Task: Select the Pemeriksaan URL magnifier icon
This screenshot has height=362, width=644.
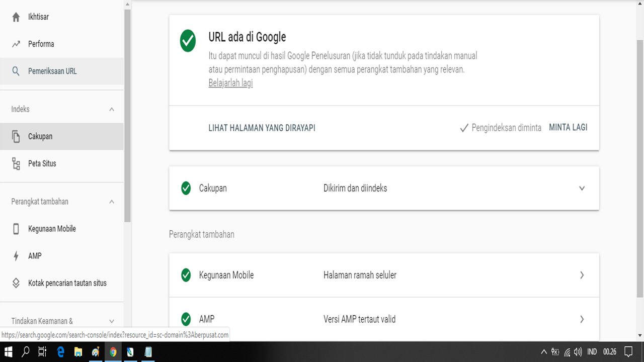Action: pos(16,71)
